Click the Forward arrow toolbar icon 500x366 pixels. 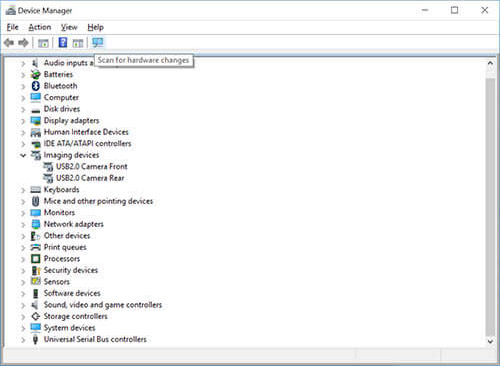23,43
